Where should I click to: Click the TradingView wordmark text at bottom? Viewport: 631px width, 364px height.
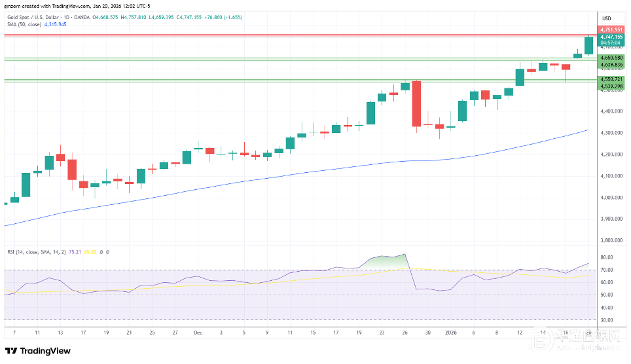click(45, 351)
